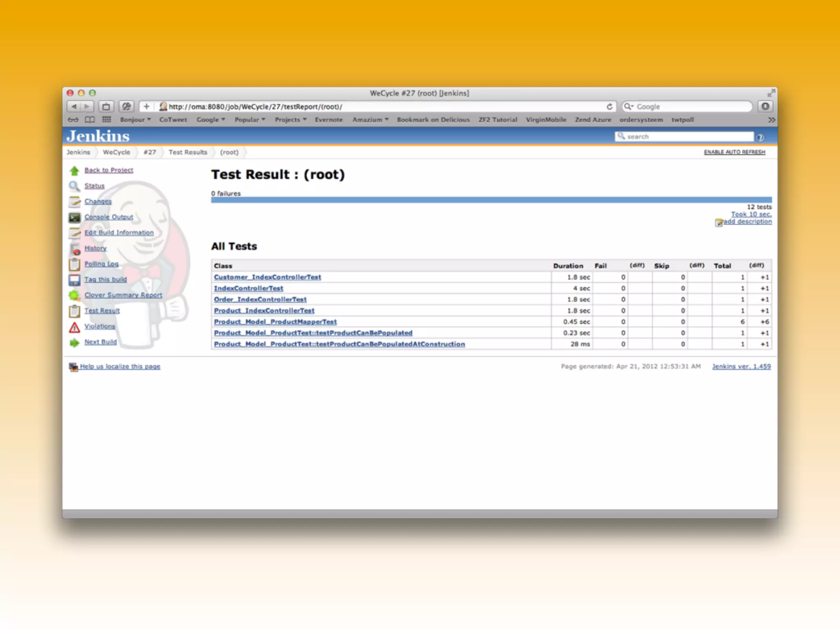The height and width of the screenshot is (630, 840).
Task: Click the Status magnifier icon in sidebar
Action: [x=74, y=186]
